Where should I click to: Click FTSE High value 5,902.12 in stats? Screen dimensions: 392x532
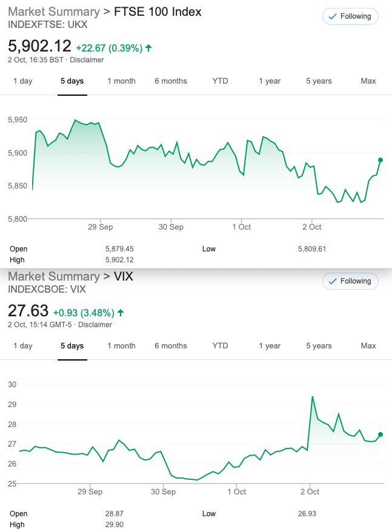[x=119, y=260]
